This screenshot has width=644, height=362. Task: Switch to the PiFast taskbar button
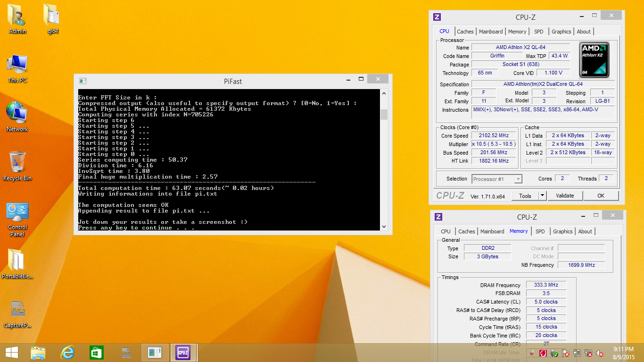(155, 353)
